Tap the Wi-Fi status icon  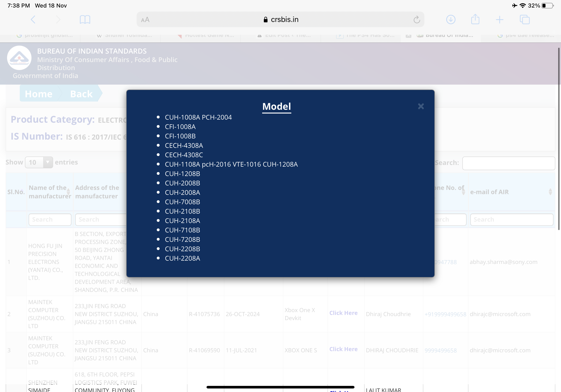(523, 5)
